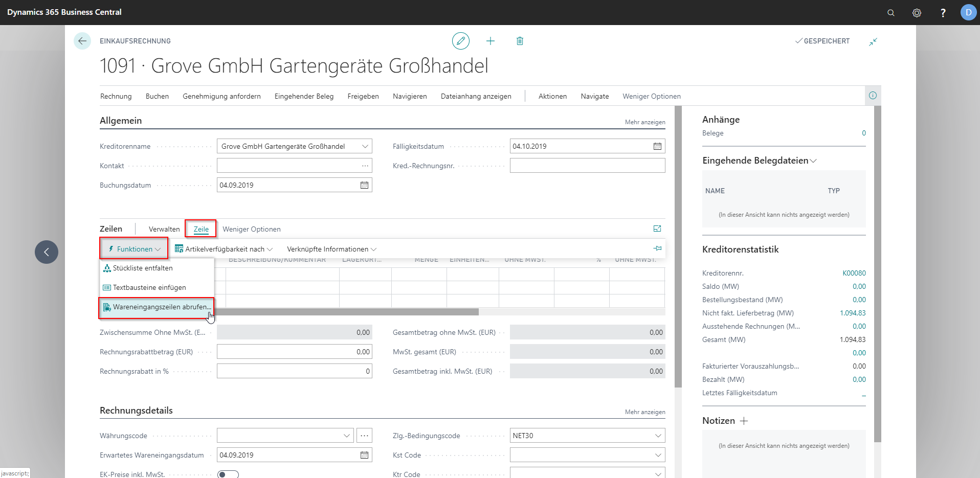Open Eingehender Beleg menu
The height and width of the screenshot is (478, 980).
(x=304, y=96)
